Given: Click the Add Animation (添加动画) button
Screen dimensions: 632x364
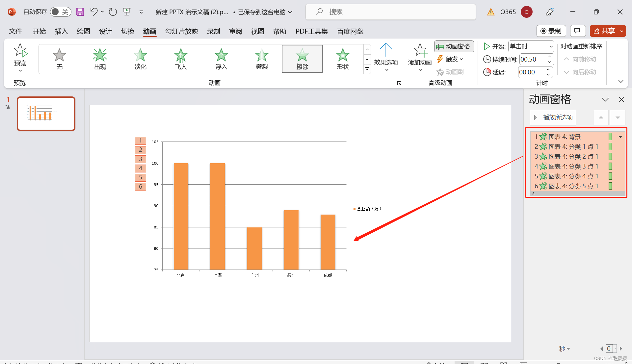Looking at the screenshot, I should (x=420, y=54).
